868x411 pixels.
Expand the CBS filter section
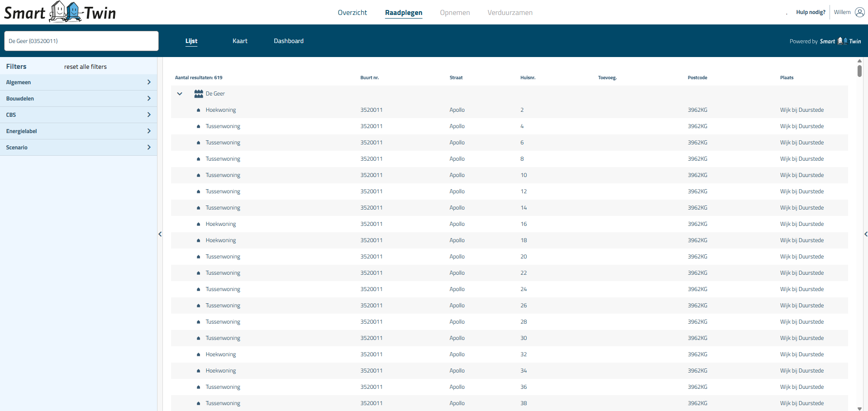pyautogui.click(x=78, y=115)
